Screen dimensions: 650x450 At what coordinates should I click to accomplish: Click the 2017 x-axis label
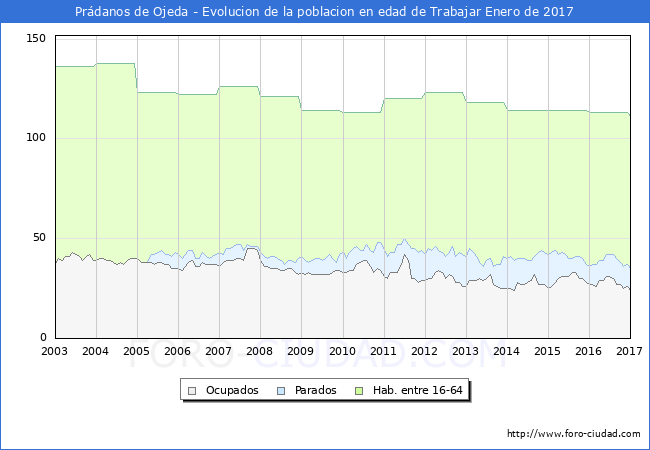pos(630,351)
